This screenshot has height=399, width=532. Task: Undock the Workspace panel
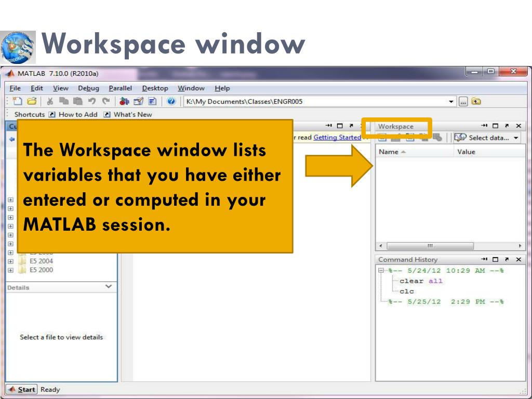click(507, 126)
